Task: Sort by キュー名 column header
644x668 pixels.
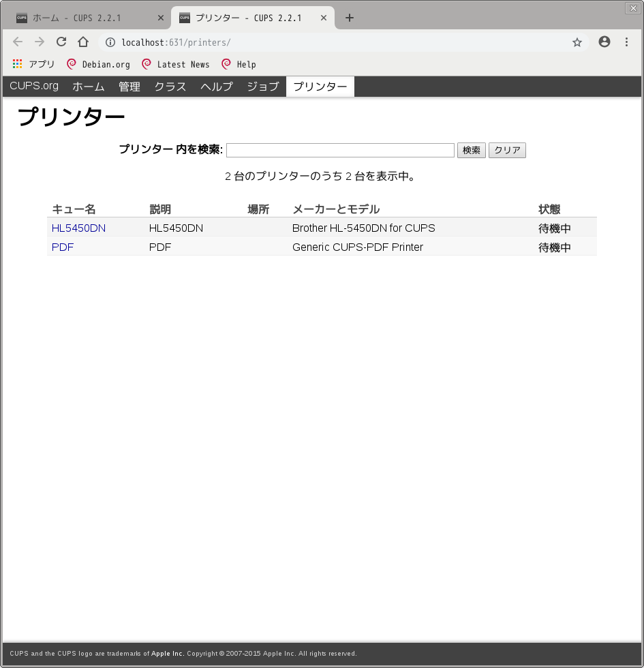Action: [x=74, y=209]
